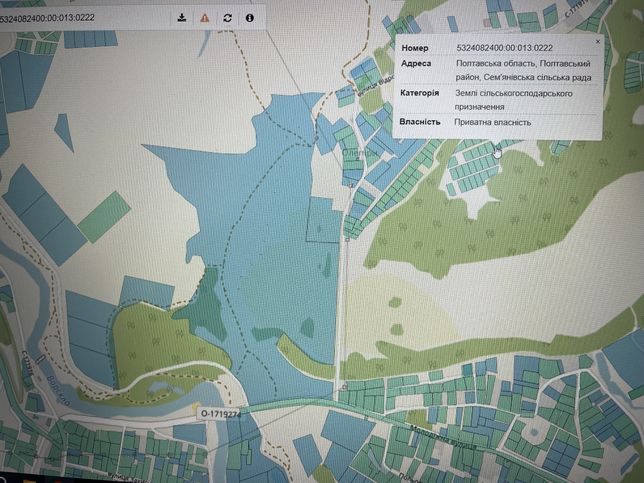Image resolution: width=644 pixels, height=483 pixels.
Task: Click the Категорія row in popup
Action: [x=497, y=100]
